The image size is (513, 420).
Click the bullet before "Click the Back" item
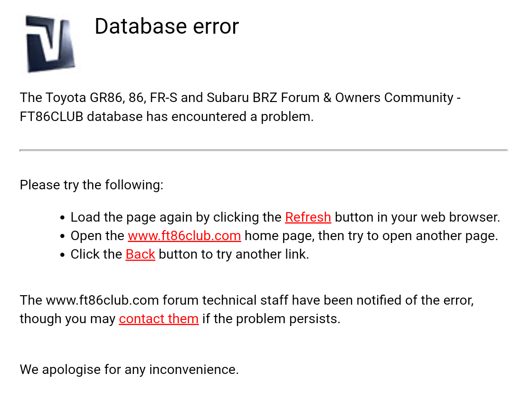click(62, 255)
